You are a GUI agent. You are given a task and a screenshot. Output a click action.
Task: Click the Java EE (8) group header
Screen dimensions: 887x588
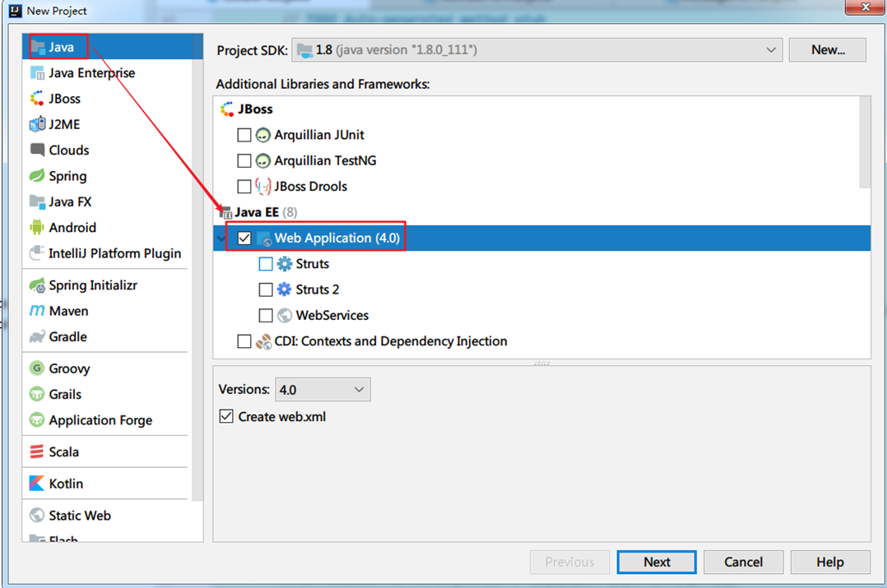click(x=266, y=212)
